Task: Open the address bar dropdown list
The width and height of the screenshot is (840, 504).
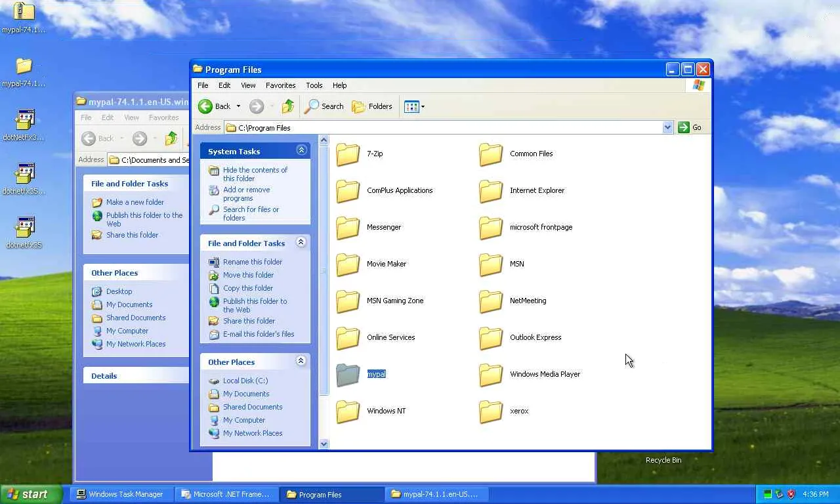Action: 667,127
